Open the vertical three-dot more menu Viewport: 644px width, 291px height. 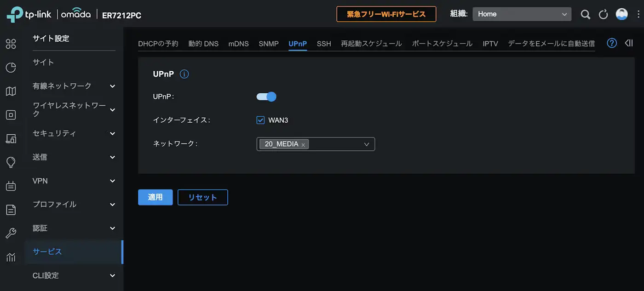(x=638, y=14)
